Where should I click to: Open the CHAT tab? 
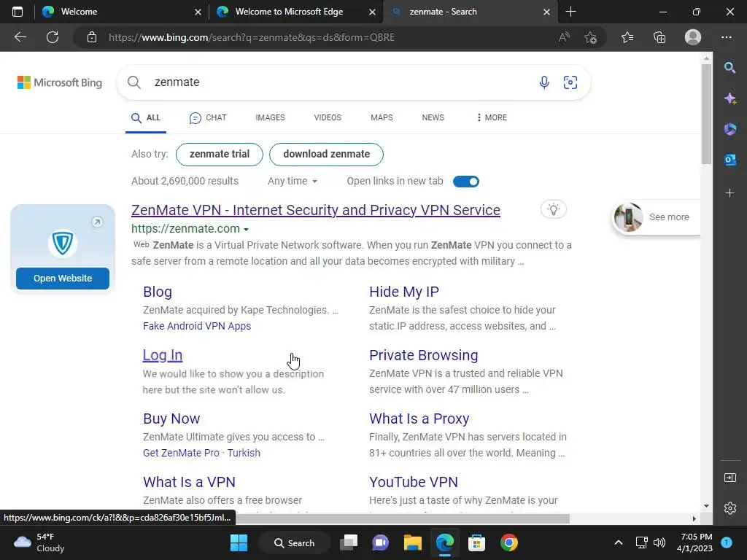[208, 117]
